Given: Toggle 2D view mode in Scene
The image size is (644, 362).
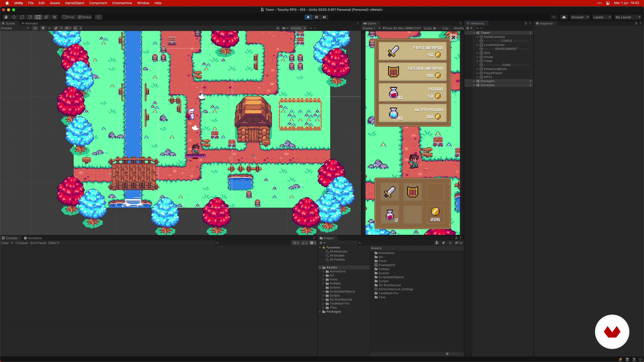Looking at the screenshot, I should point(35,28).
